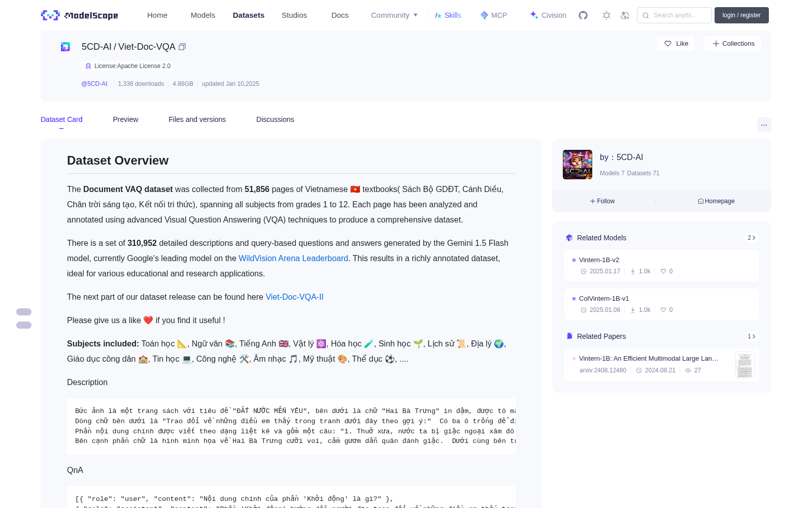Switch to the Discussions tab
Viewport: 812px width, 508px height.
[275, 119]
